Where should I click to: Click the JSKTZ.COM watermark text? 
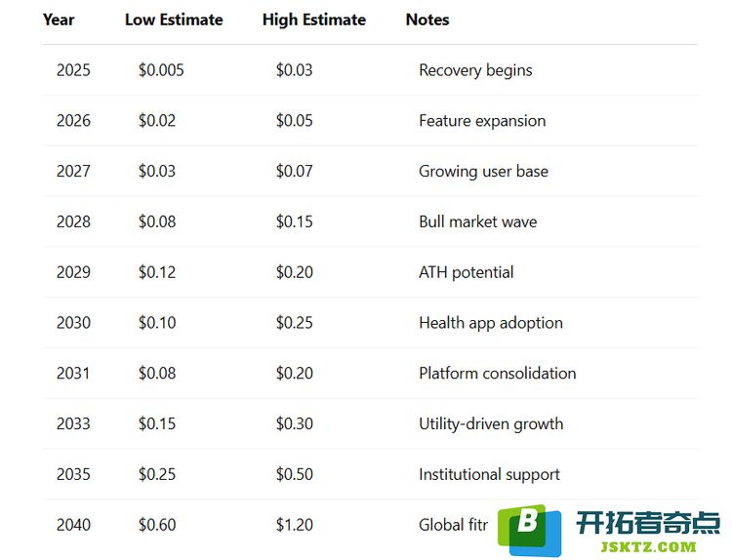[648, 547]
